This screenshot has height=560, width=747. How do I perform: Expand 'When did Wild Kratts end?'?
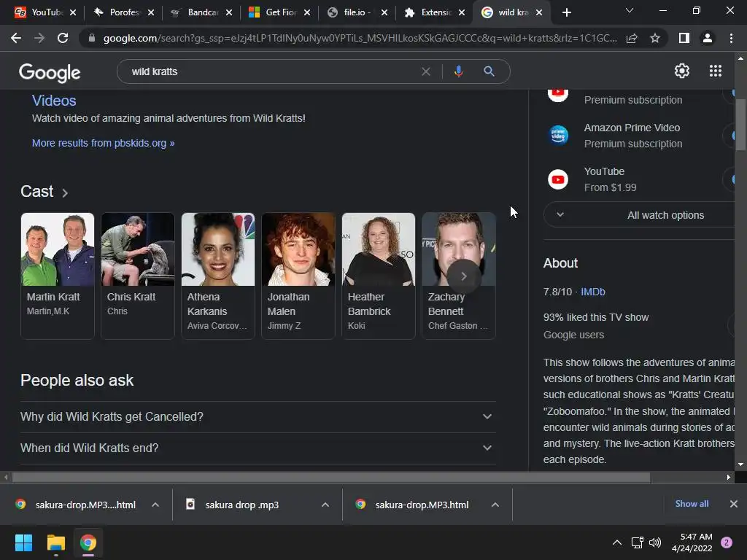(x=258, y=448)
